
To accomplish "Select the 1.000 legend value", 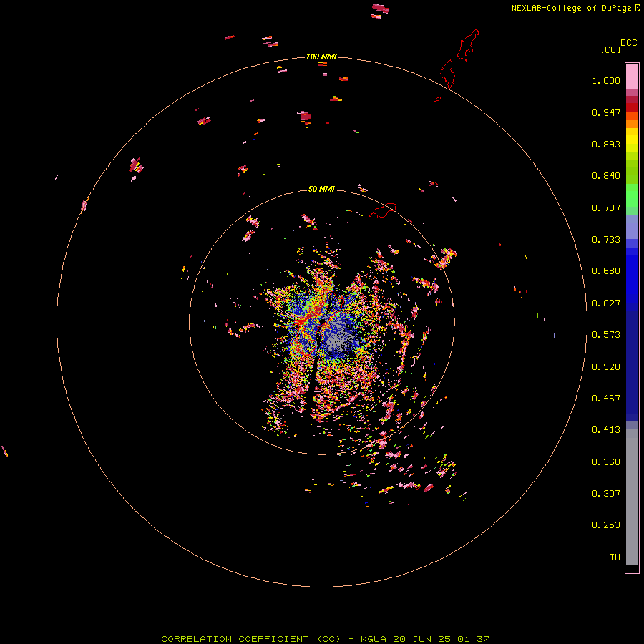I will (x=606, y=80).
